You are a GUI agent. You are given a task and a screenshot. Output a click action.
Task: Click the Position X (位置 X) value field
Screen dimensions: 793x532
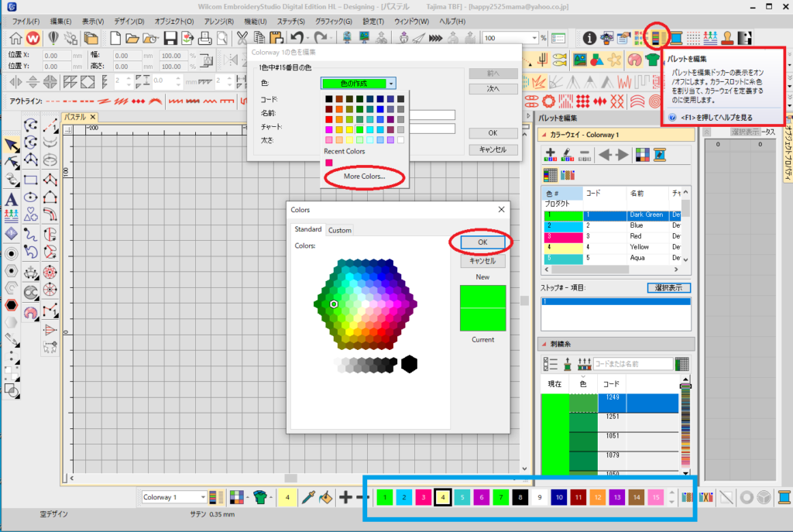click(57, 56)
